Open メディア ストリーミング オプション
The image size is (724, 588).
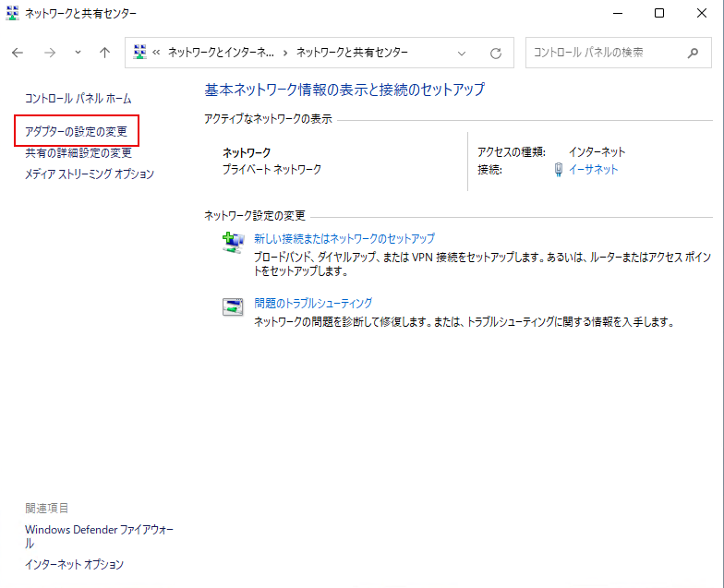pos(90,174)
